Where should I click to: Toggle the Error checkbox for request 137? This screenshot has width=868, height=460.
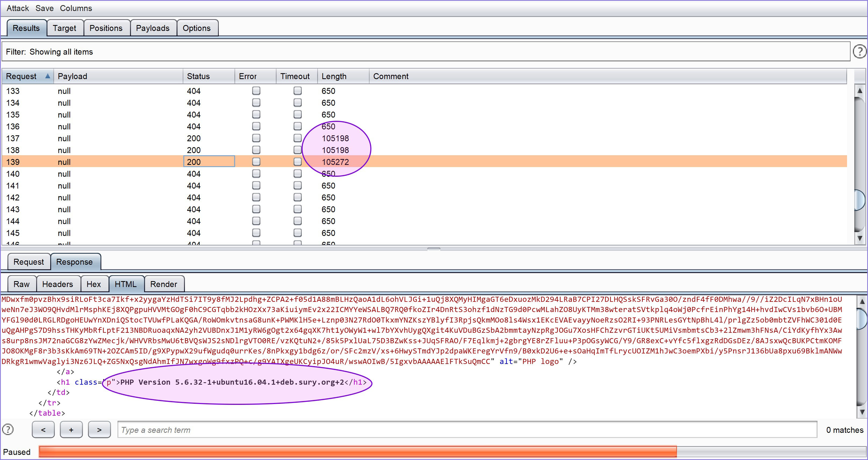click(x=256, y=138)
